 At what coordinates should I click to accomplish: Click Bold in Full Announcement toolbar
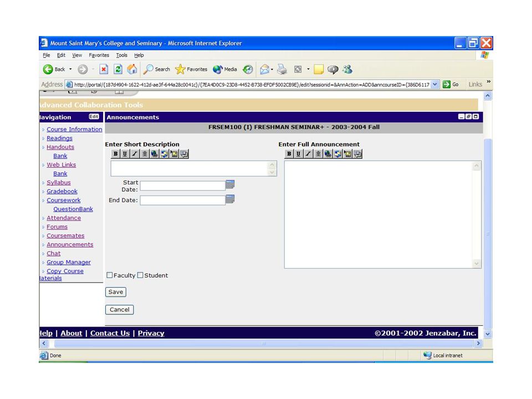(289, 154)
